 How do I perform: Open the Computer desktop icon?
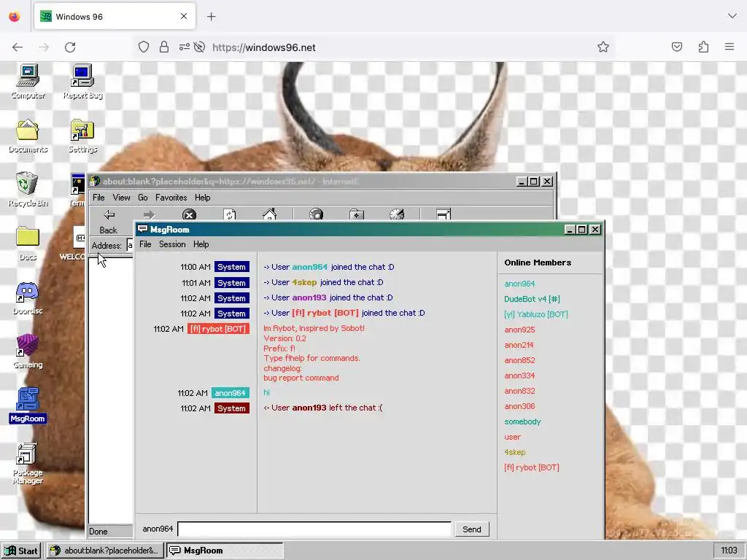coord(28,82)
